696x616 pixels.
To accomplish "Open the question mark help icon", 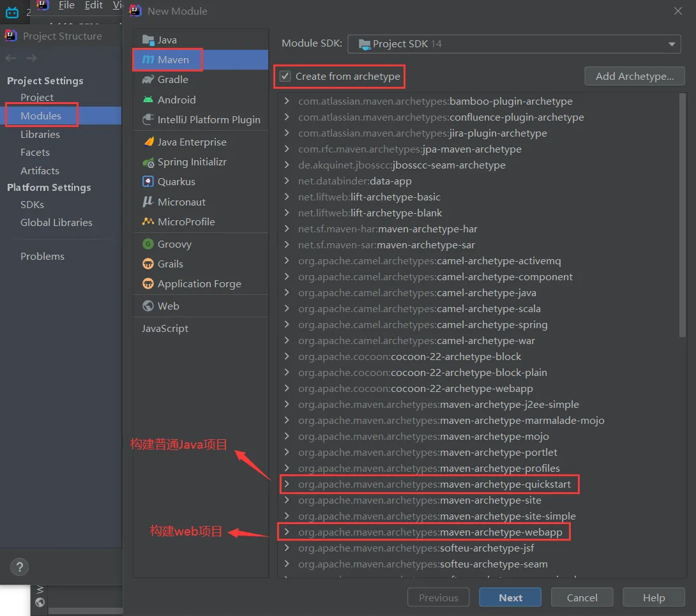I will point(19,567).
